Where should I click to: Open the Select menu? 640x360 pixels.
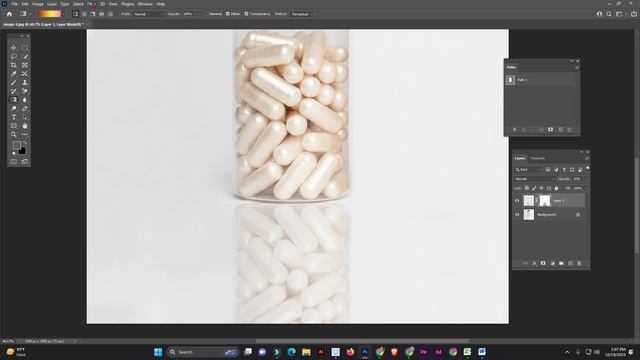pos(78,4)
